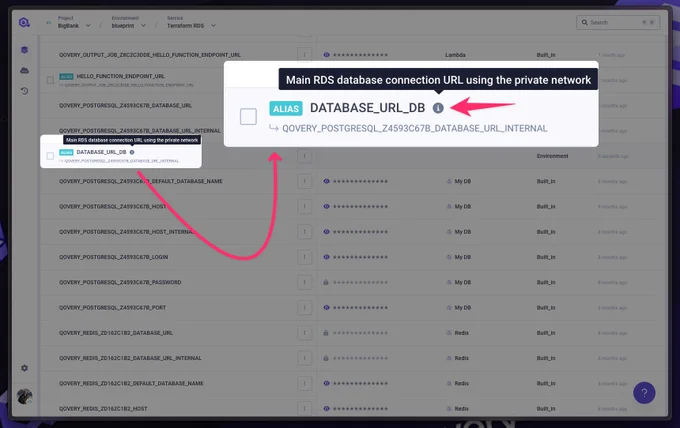Open actions menu for REDIS DATABASE_URL row
The image size is (680, 428).
(304, 333)
